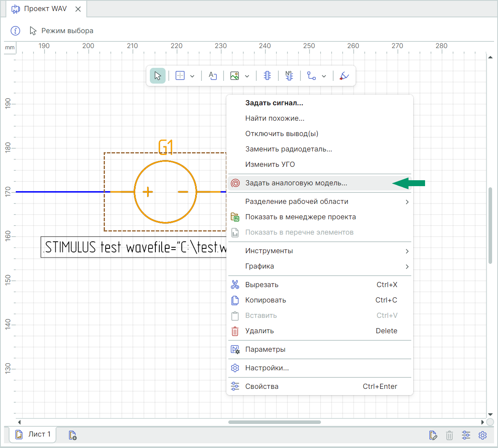Screen dimensions: 498x448
Task: Select the place component chip icon
Action: click(x=267, y=76)
